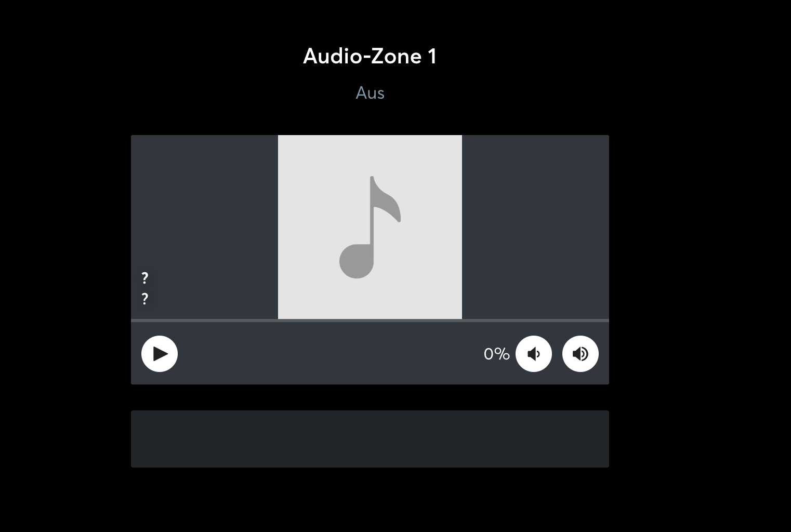
Task: Click the music note placeholder icon
Action: coord(370,227)
